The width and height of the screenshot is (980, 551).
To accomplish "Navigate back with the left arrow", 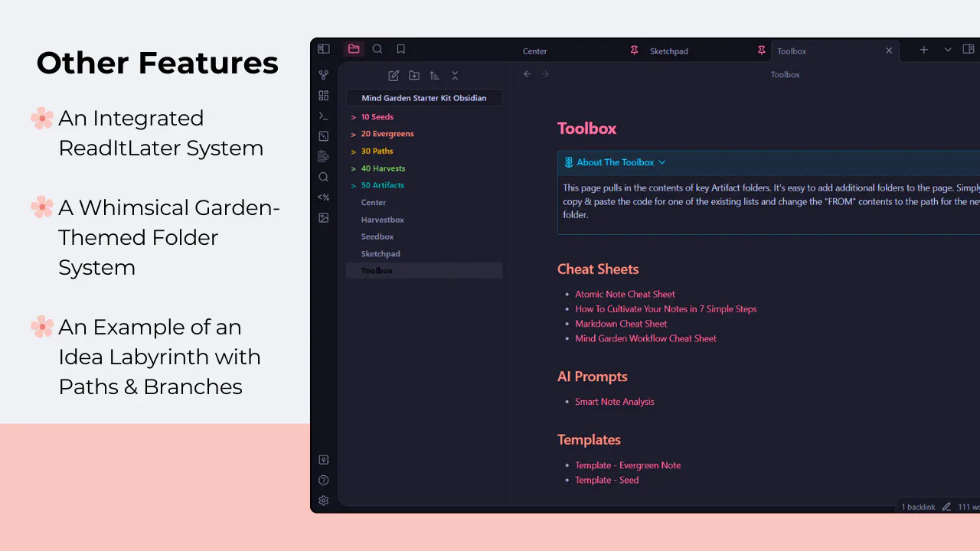I will 527,74.
